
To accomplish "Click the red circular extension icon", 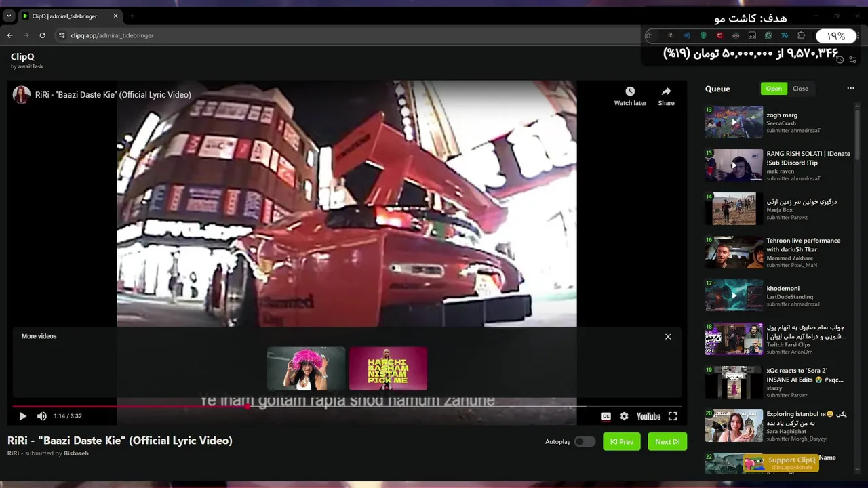I will tap(719, 35).
